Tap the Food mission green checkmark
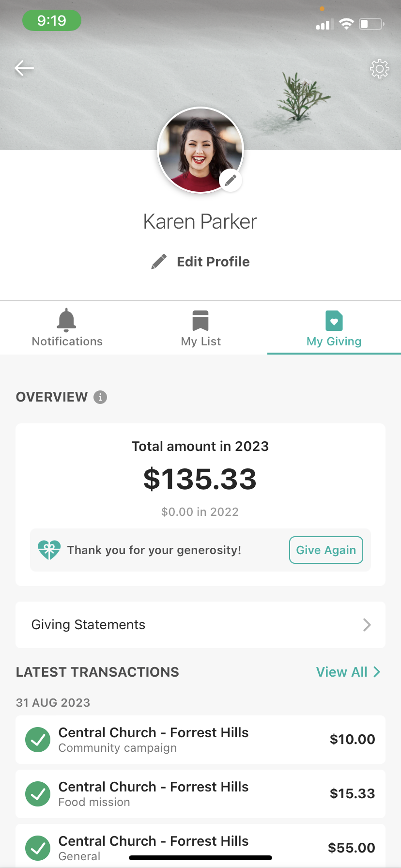 coord(38,794)
